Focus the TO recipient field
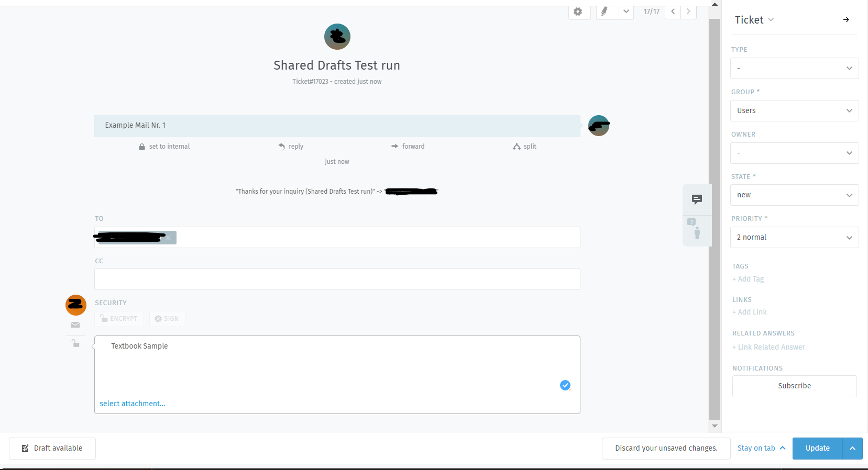Image resolution: width=868 pixels, height=470 pixels. pyautogui.click(x=337, y=237)
